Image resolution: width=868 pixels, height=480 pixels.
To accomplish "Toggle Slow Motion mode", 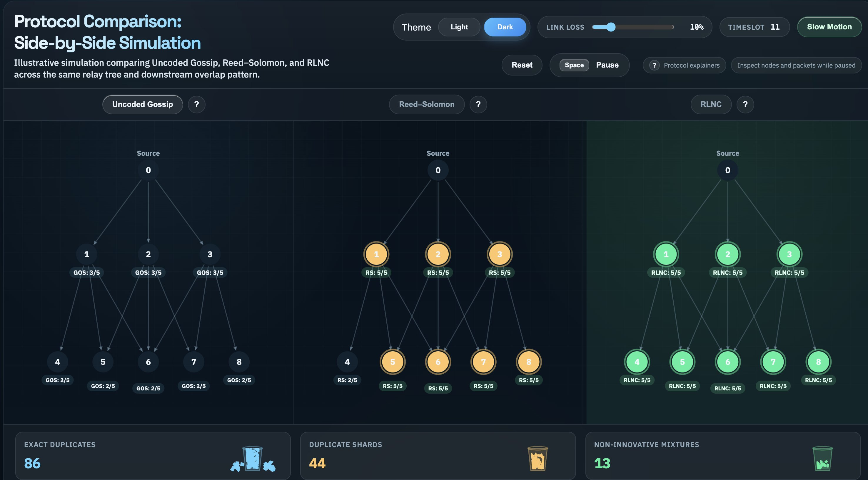I will [829, 27].
